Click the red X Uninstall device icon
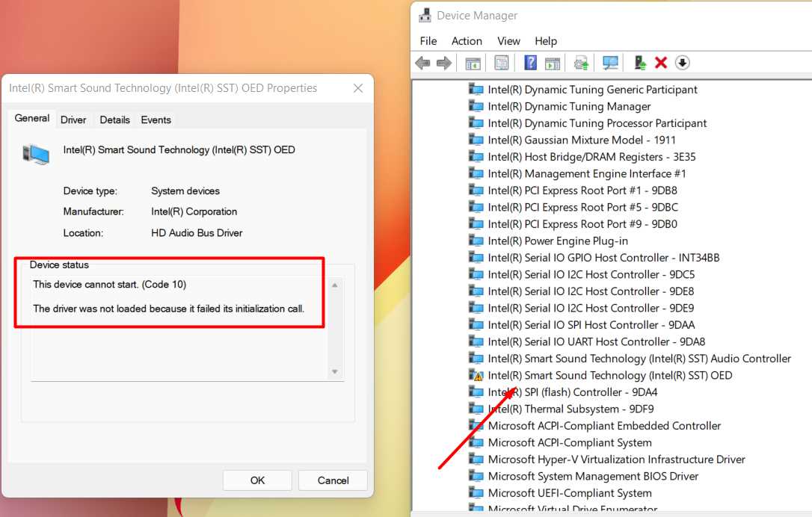This screenshot has height=517, width=812. 662,62
